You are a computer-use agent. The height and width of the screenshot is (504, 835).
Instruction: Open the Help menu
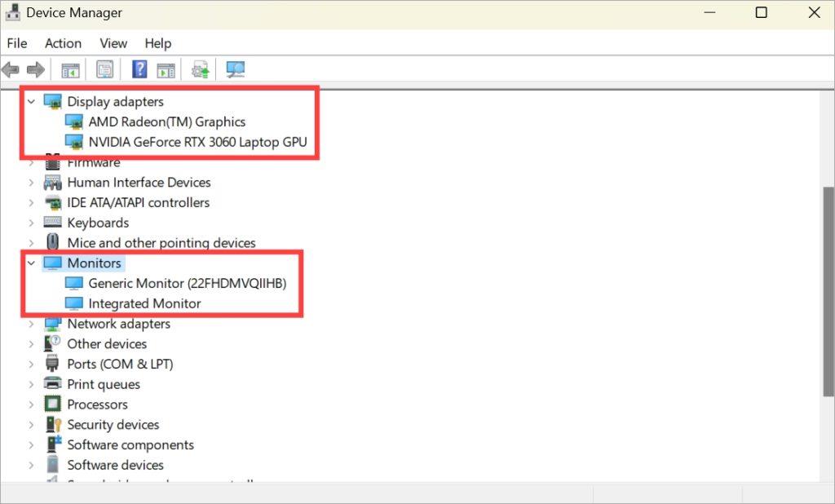(x=157, y=43)
